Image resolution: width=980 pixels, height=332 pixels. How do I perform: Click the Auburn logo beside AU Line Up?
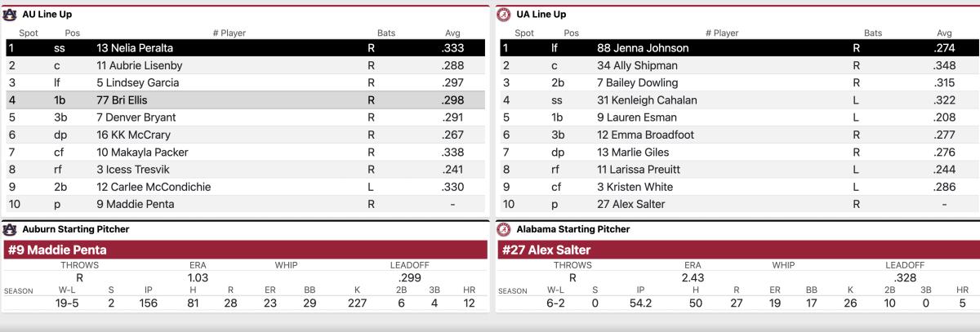point(11,14)
